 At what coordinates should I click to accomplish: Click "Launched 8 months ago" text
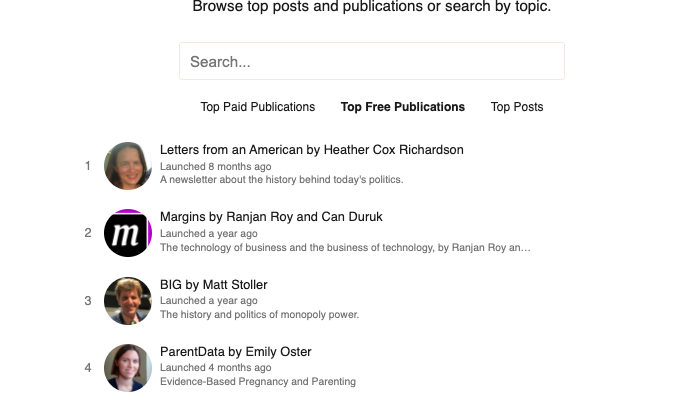(x=215, y=166)
